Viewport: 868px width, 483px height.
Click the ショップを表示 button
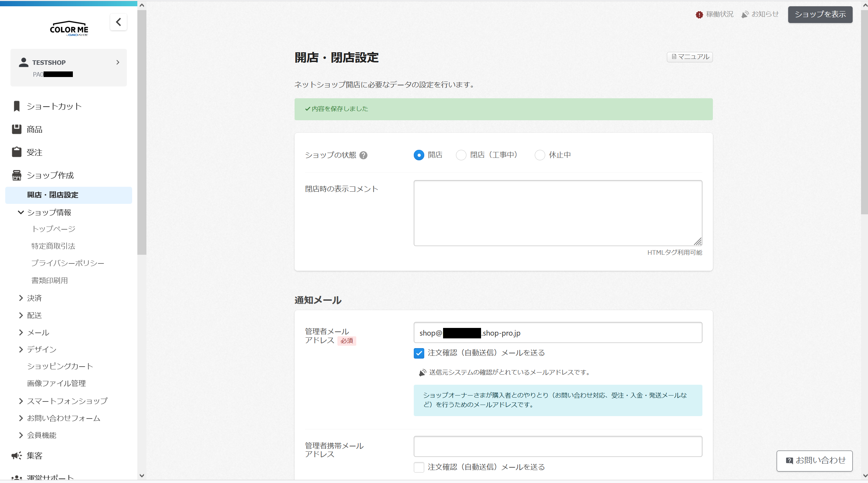pos(820,15)
